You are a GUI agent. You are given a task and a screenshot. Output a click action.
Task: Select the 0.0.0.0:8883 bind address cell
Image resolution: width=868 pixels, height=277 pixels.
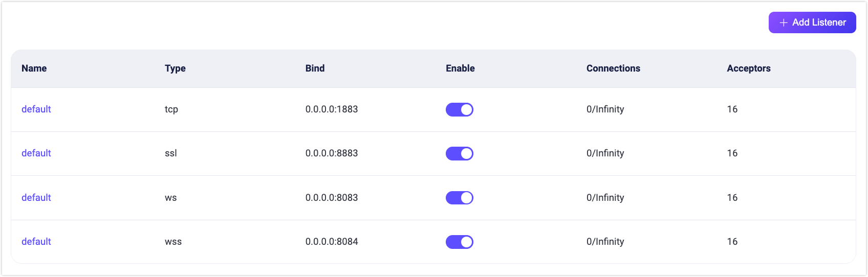point(332,153)
